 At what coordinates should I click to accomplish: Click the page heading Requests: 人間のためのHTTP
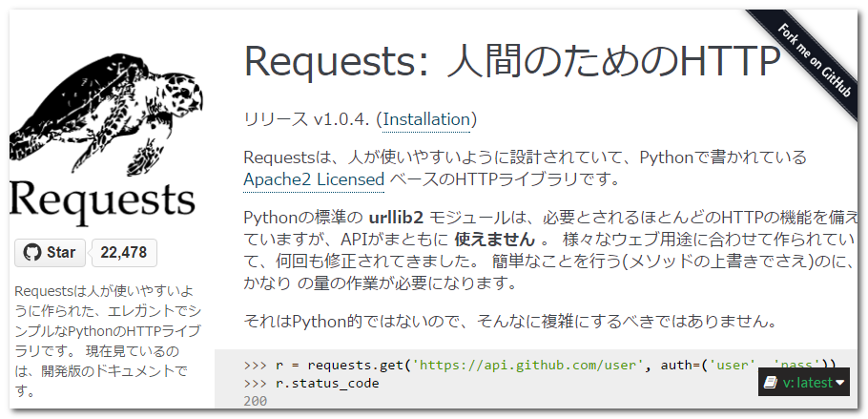click(x=512, y=62)
